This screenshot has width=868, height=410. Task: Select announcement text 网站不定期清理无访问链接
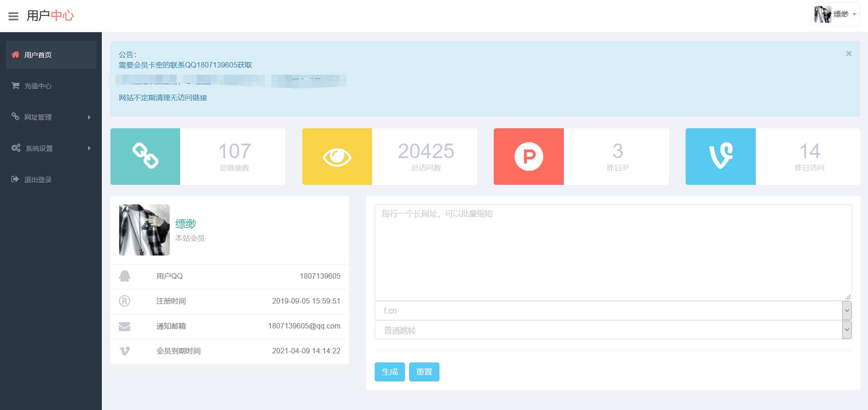point(163,97)
